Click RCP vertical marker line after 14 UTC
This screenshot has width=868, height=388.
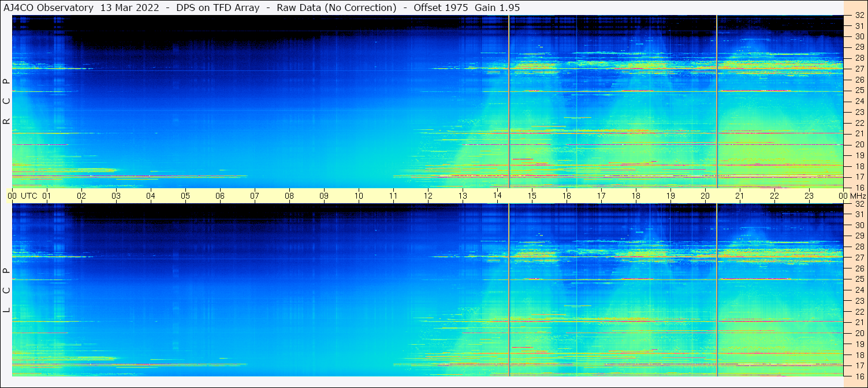(x=509, y=102)
